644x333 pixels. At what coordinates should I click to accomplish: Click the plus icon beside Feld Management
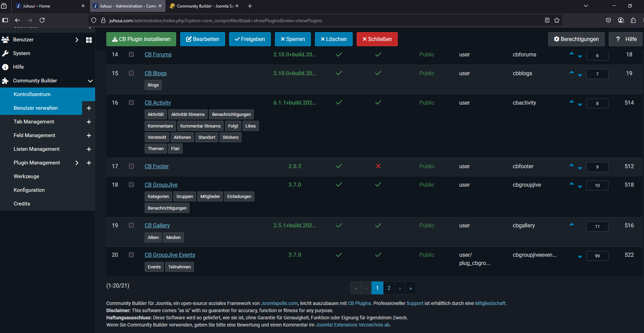(89, 135)
